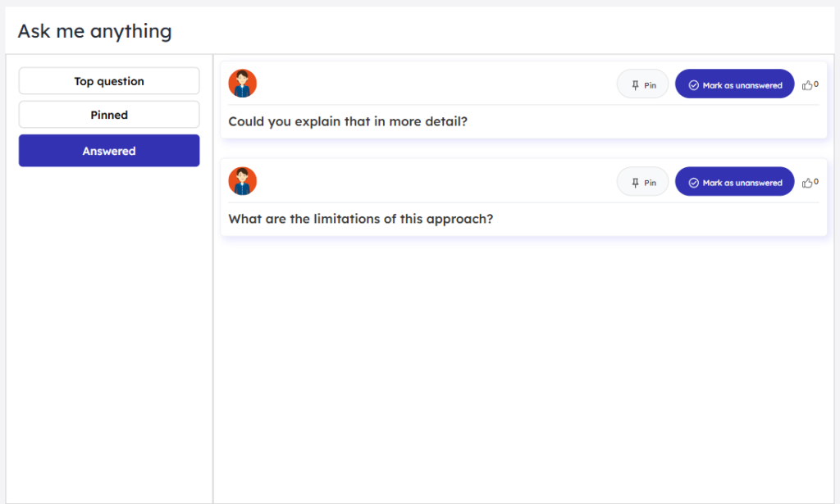Image resolution: width=840 pixels, height=504 pixels.
Task: Click checkmark circle icon on first question
Action: [x=693, y=85]
